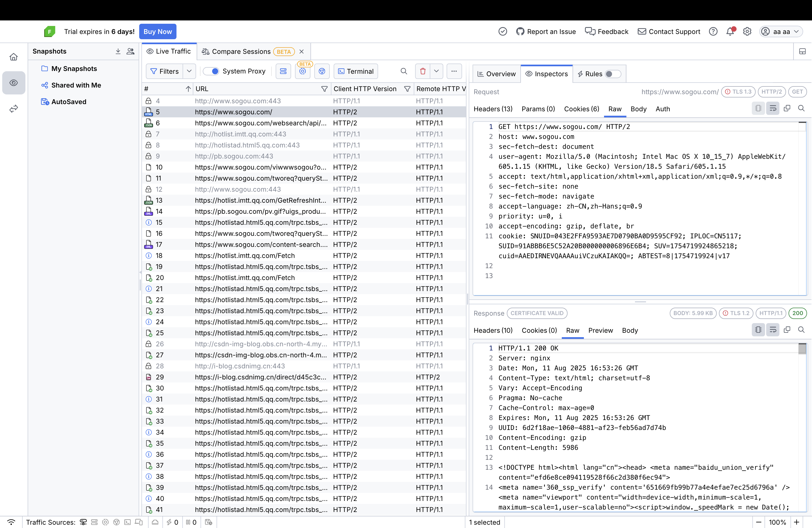Image resolution: width=812 pixels, height=528 pixels.
Task: Click the red trash delete sessions icon
Action: point(423,71)
